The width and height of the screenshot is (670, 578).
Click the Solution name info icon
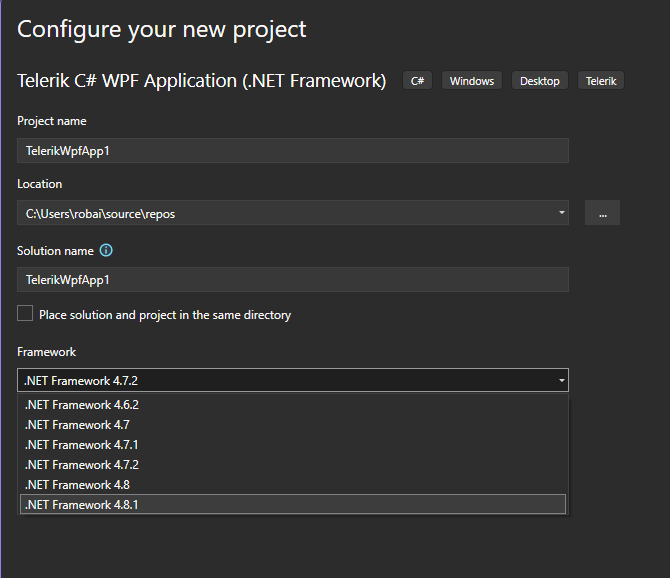pos(106,251)
